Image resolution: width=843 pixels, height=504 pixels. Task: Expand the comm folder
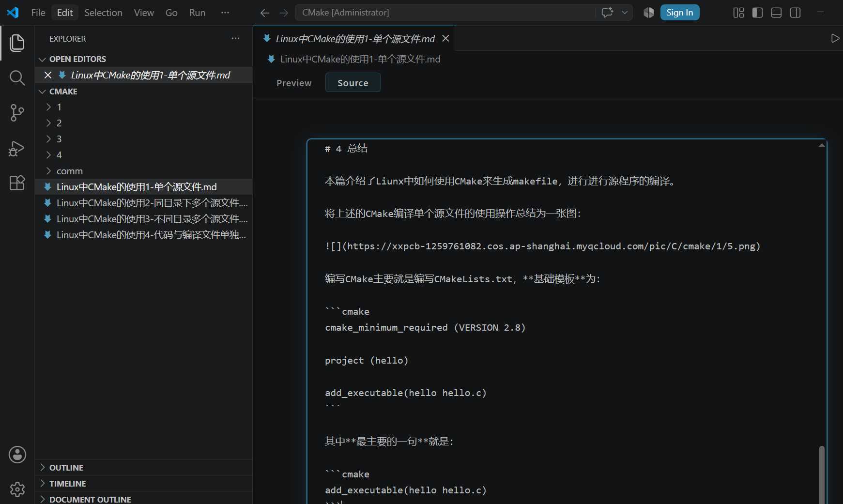(144, 171)
